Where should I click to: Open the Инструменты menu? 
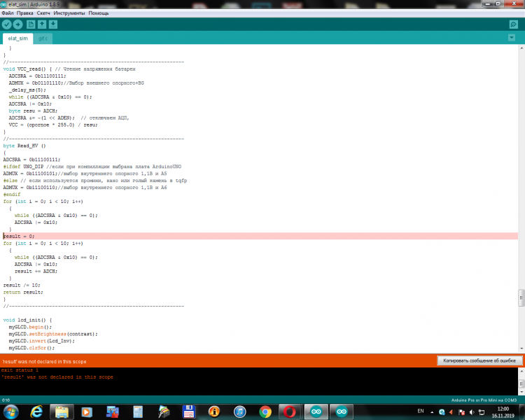coord(69,13)
